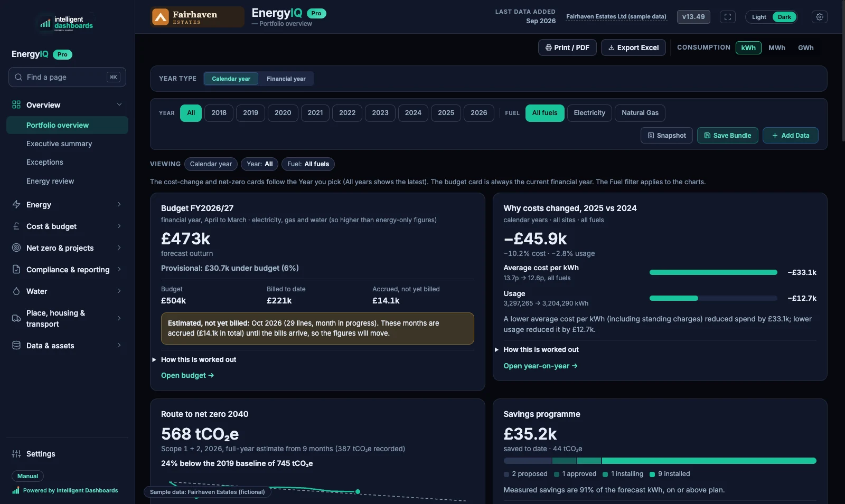
Task: Open Executive summary page
Action: [x=67, y=144]
